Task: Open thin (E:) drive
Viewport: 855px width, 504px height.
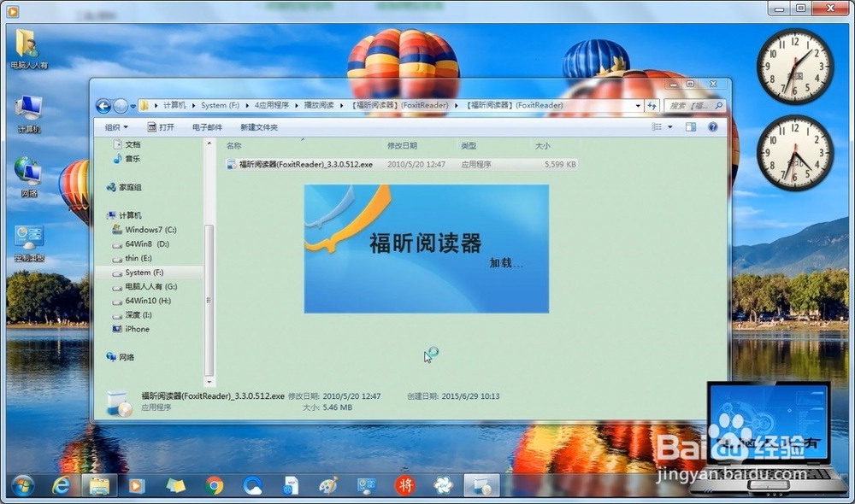Action: [133, 258]
